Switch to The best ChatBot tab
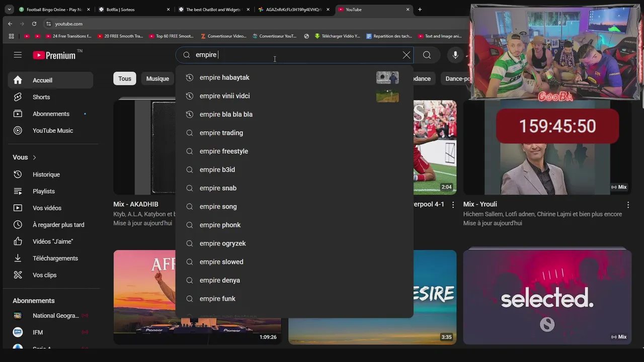644x362 pixels. 214,10
